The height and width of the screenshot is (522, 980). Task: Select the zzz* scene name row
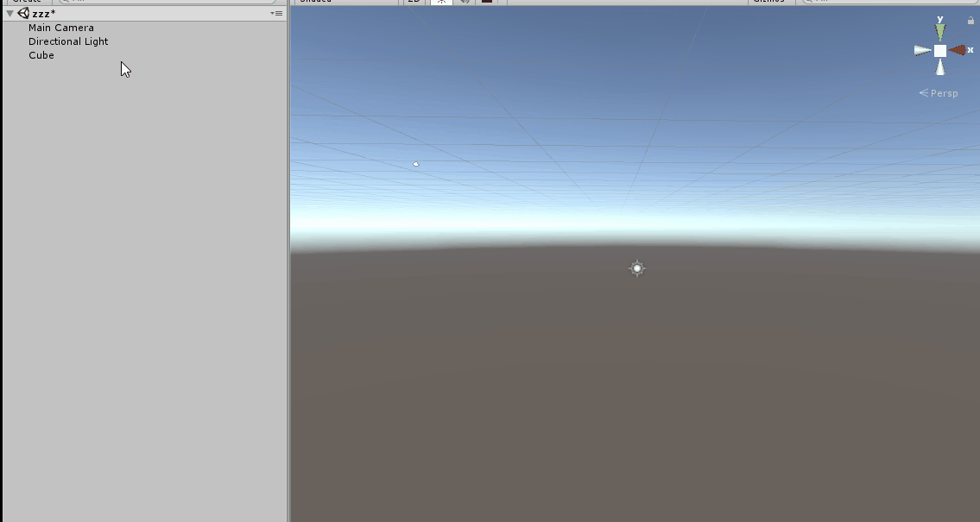click(144, 13)
